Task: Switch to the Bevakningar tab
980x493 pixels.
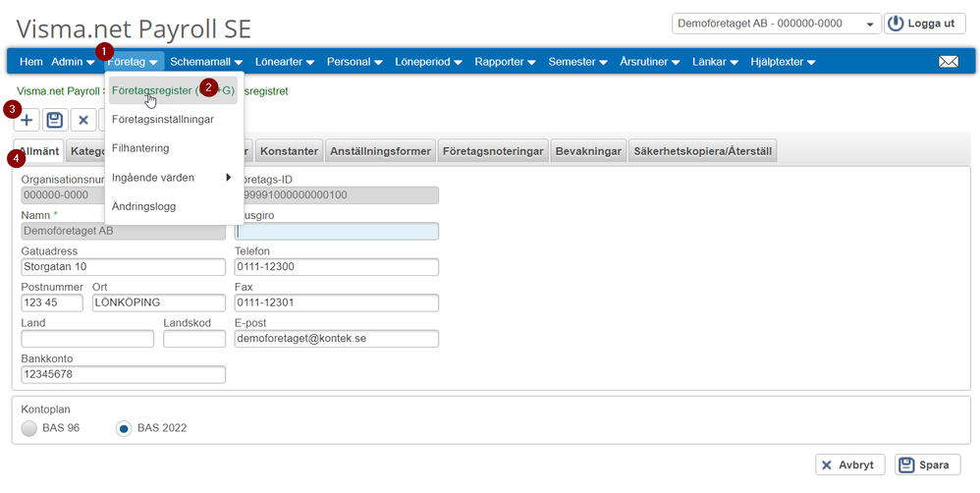Action: tap(588, 151)
